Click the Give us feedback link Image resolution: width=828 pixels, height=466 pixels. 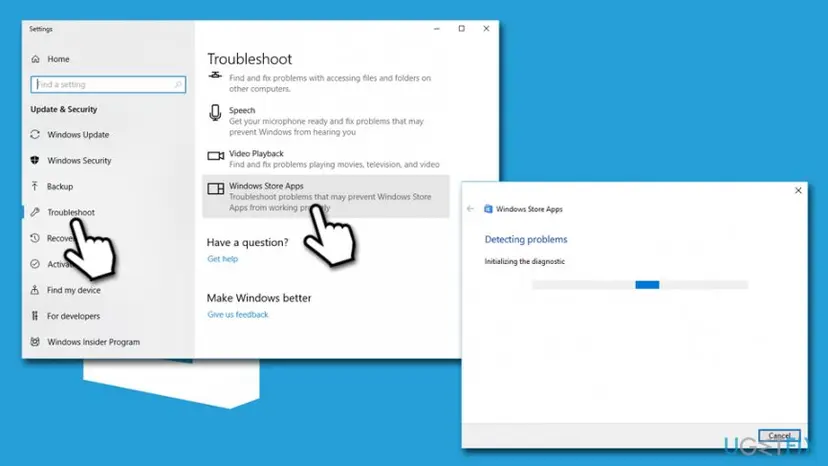tap(238, 314)
